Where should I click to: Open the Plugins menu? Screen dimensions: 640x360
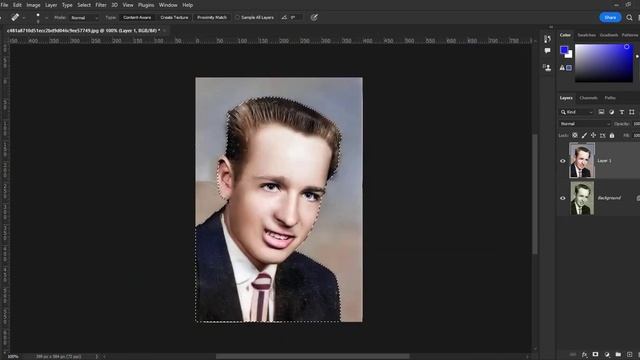click(x=146, y=5)
